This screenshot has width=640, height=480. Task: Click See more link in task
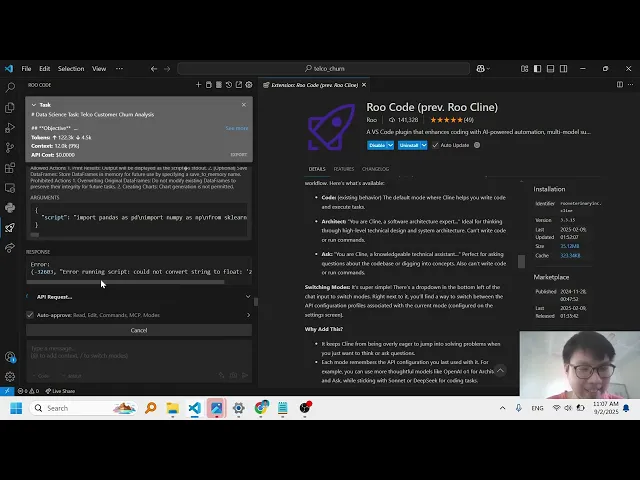pyautogui.click(x=237, y=128)
